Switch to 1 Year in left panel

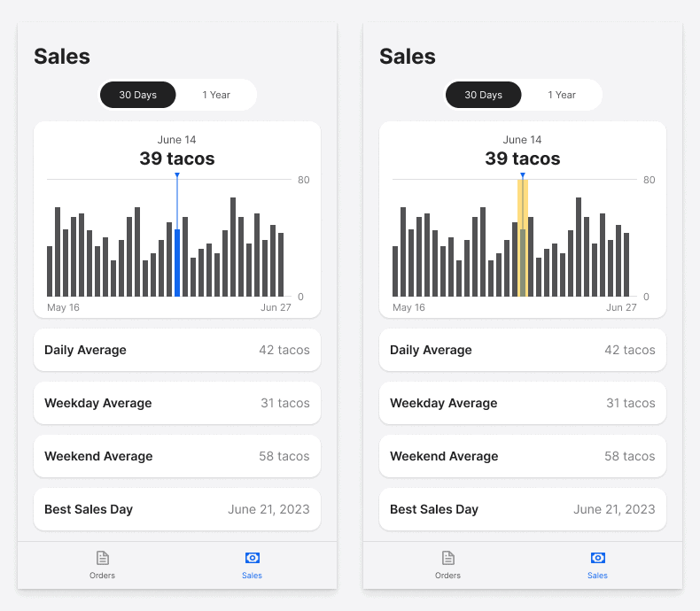coord(216,95)
